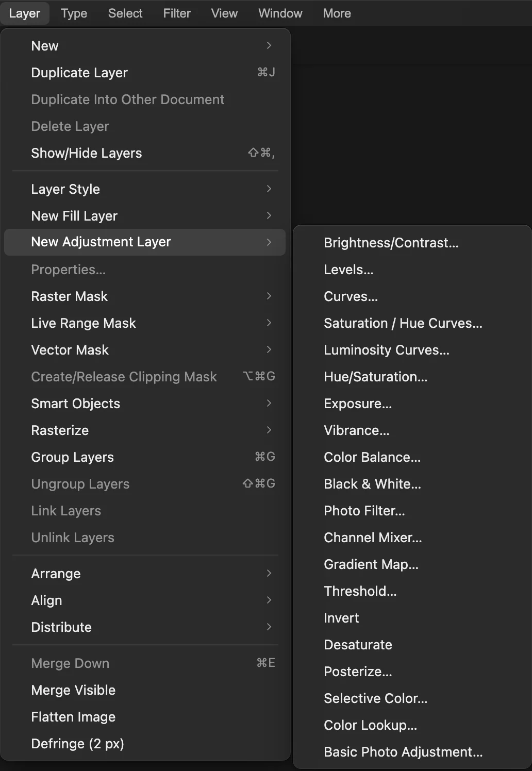Expand the Align submenu
This screenshot has height=771, width=532.
(x=145, y=600)
